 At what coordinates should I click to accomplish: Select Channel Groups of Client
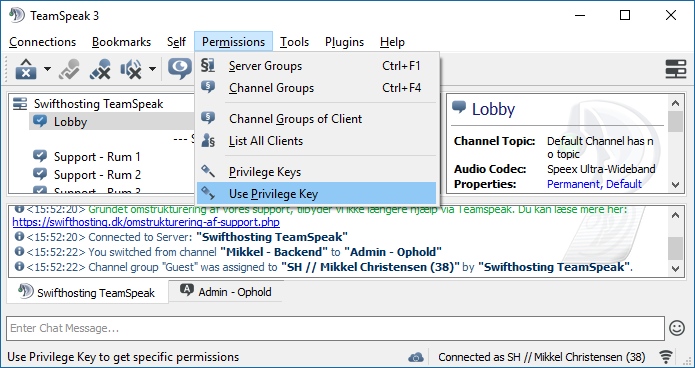coord(316,119)
